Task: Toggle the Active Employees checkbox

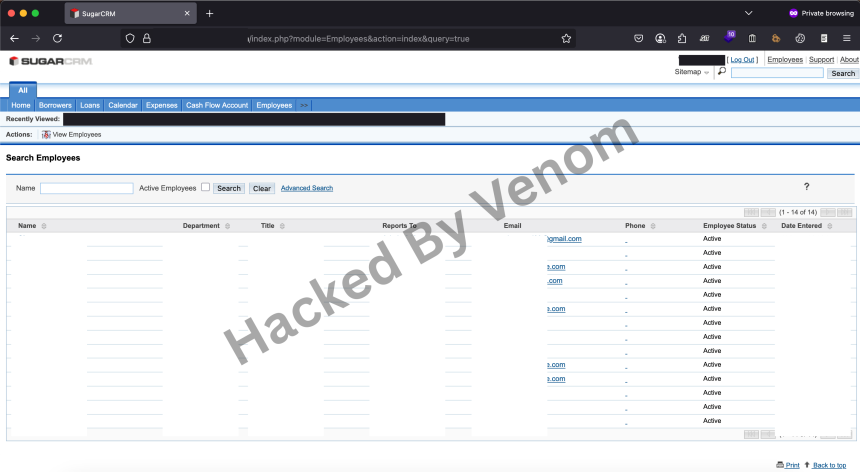Action: coord(205,187)
